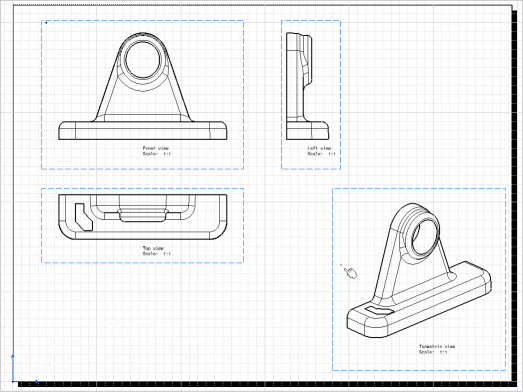Image resolution: width=523 pixels, height=392 pixels.
Task: Select the small black dot in Front view corner
Action: [46, 23]
